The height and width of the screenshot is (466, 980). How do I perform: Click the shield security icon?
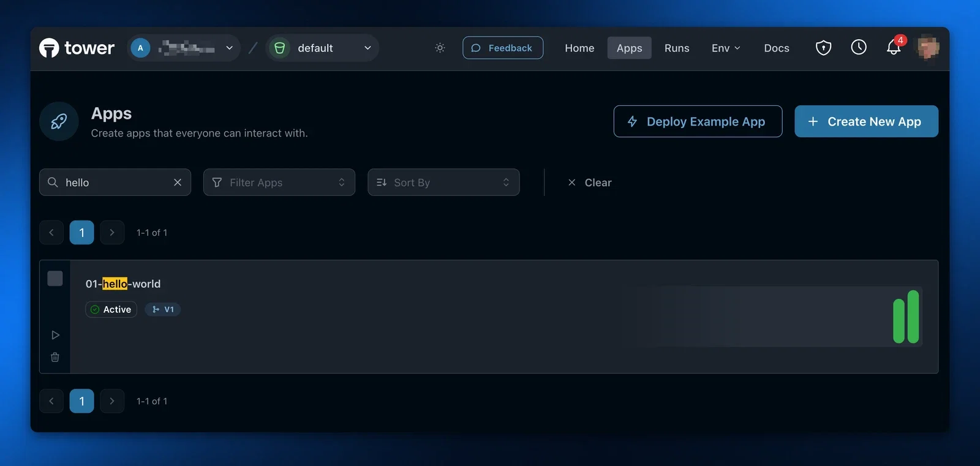pos(824,48)
